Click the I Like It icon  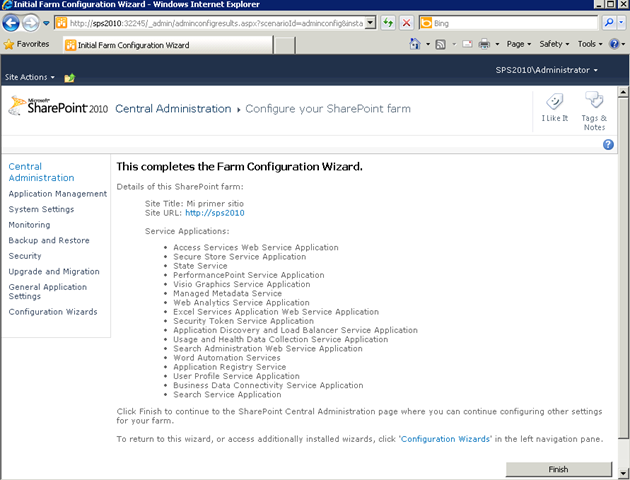pyautogui.click(x=556, y=106)
